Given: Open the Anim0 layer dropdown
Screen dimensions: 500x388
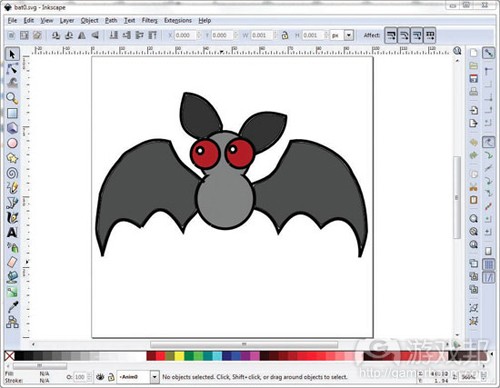Looking at the screenshot, I should pyautogui.click(x=155, y=377).
